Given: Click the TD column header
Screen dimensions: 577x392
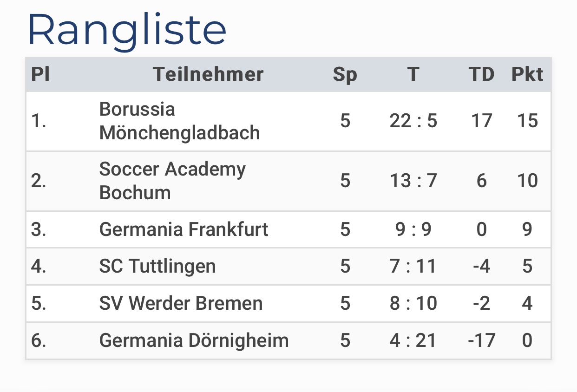Looking at the screenshot, I should pyautogui.click(x=481, y=74).
